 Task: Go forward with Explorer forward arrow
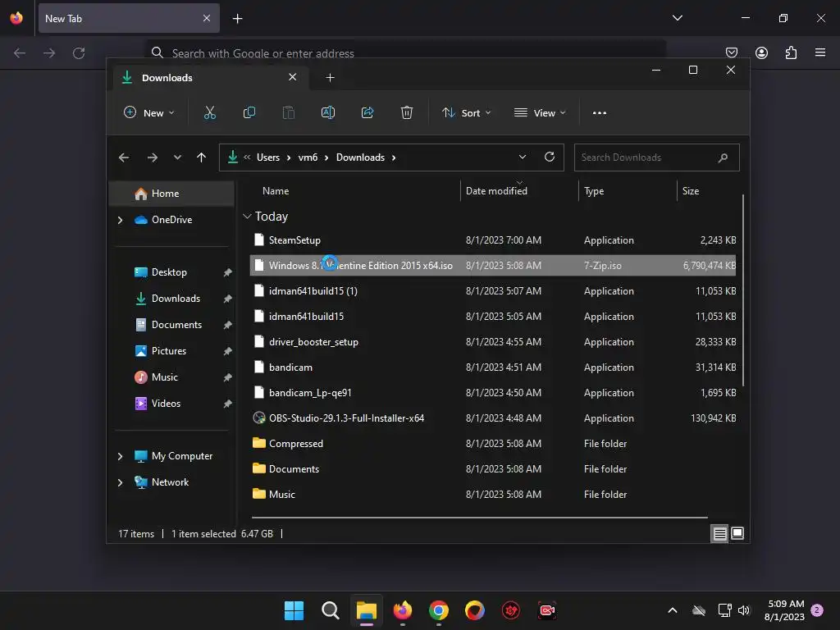click(x=152, y=157)
